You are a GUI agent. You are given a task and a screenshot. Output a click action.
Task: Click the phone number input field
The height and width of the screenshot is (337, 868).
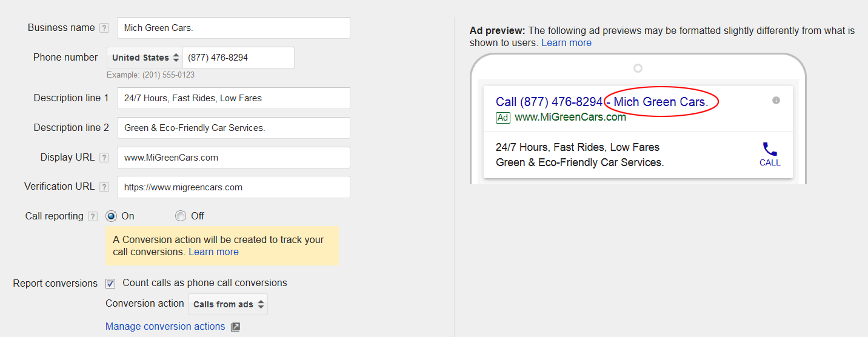click(x=238, y=58)
